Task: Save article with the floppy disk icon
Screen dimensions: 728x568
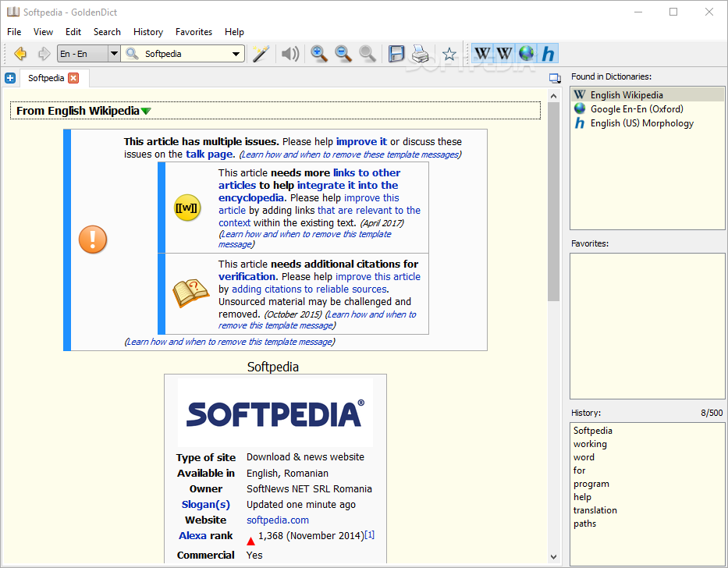Action: coord(396,54)
